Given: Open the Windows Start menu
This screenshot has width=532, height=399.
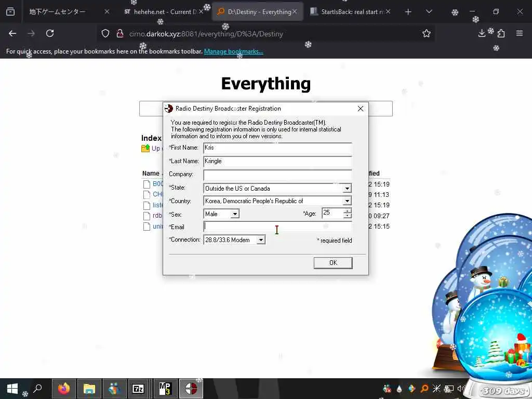Looking at the screenshot, I should [12, 389].
